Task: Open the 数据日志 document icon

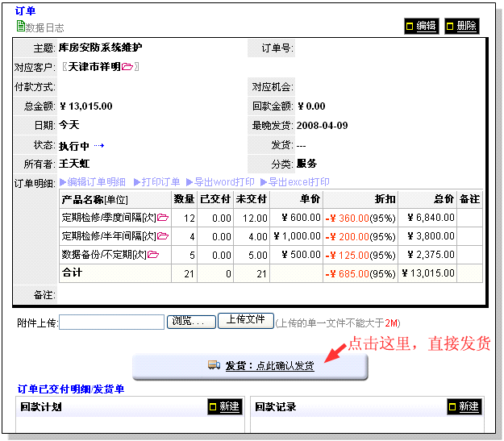Action: point(21,27)
